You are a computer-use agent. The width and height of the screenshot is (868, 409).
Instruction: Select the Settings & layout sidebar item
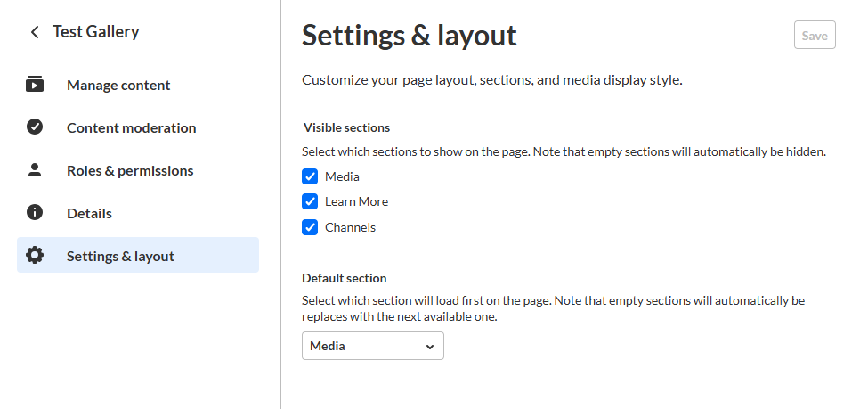click(120, 257)
